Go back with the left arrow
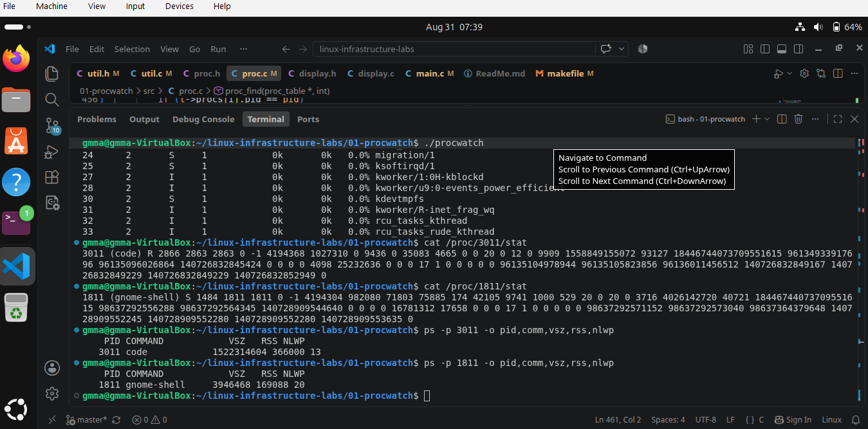 tap(286, 49)
